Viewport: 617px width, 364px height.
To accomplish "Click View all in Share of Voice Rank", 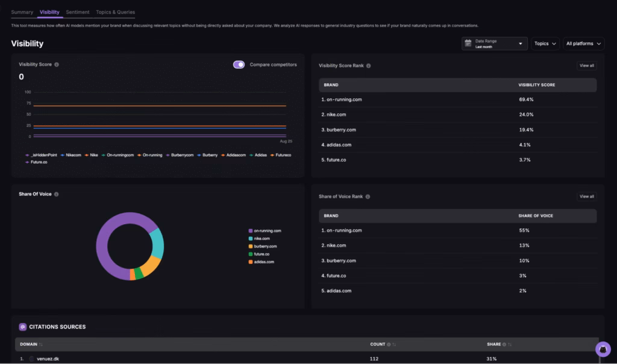I will tap(586, 196).
